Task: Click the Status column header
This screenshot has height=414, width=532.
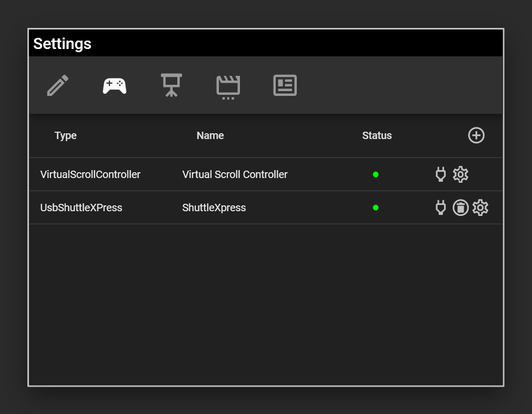Action: (377, 135)
